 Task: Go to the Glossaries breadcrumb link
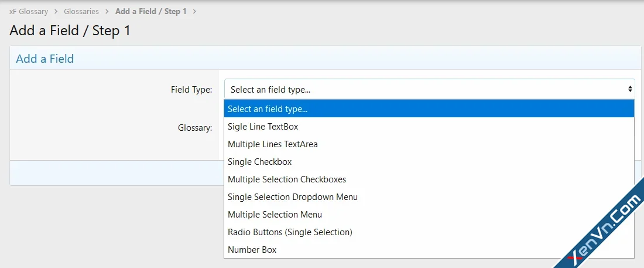pos(81,12)
